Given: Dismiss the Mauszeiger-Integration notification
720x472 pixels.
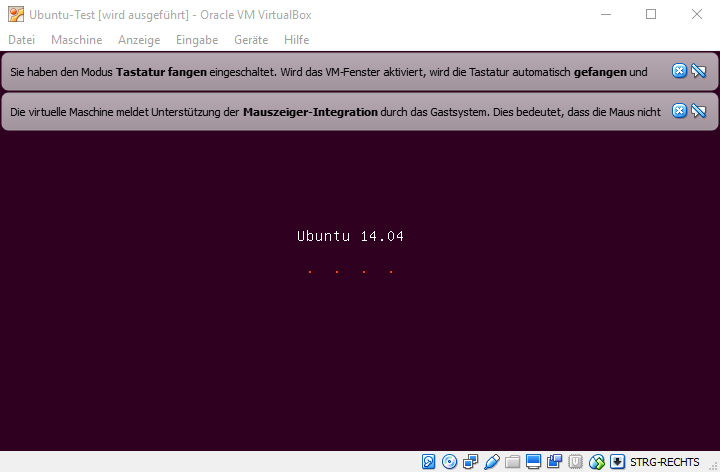Looking at the screenshot, I should [x=679, y=111].
